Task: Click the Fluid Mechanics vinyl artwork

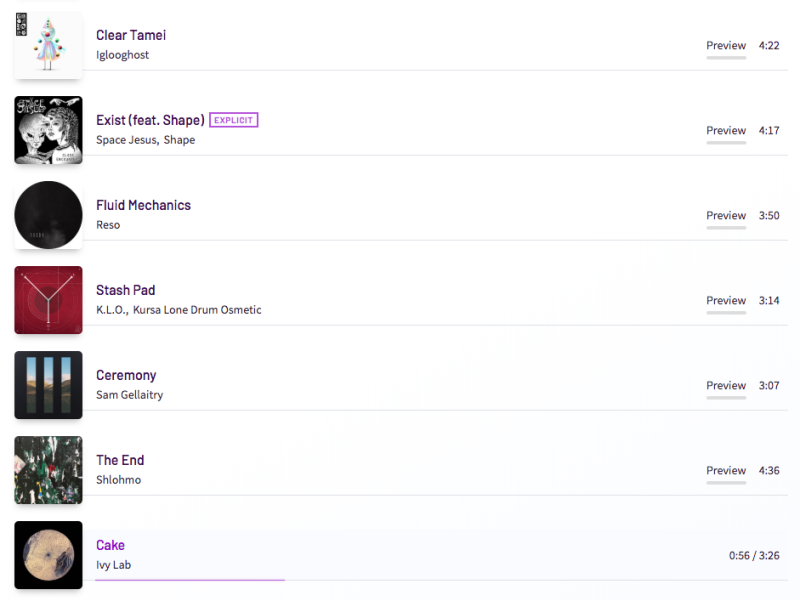Action: [x=47, y=215]
